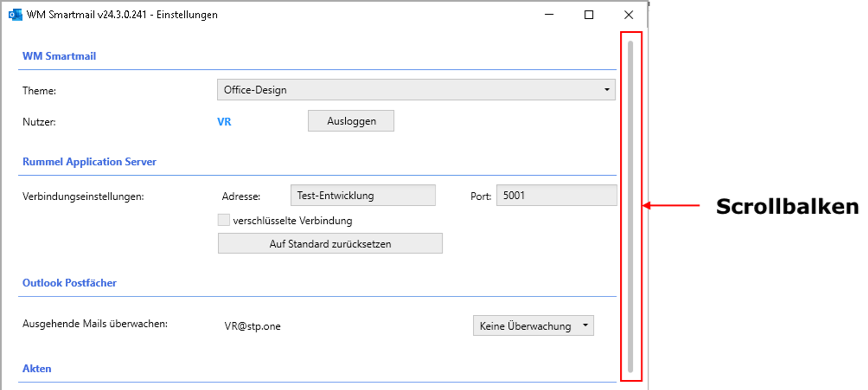
Task: Click Auf Standard zurücksetzen button
Action: [x=330, y=243]
